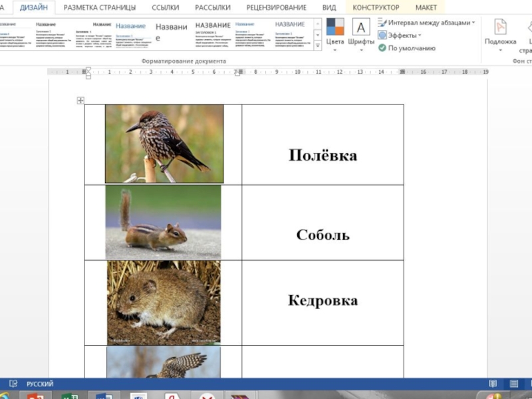Viewport: 532px width, 399px height.
Task: Expand the document formatting styles gallery
Action: [x=317, y=44]
